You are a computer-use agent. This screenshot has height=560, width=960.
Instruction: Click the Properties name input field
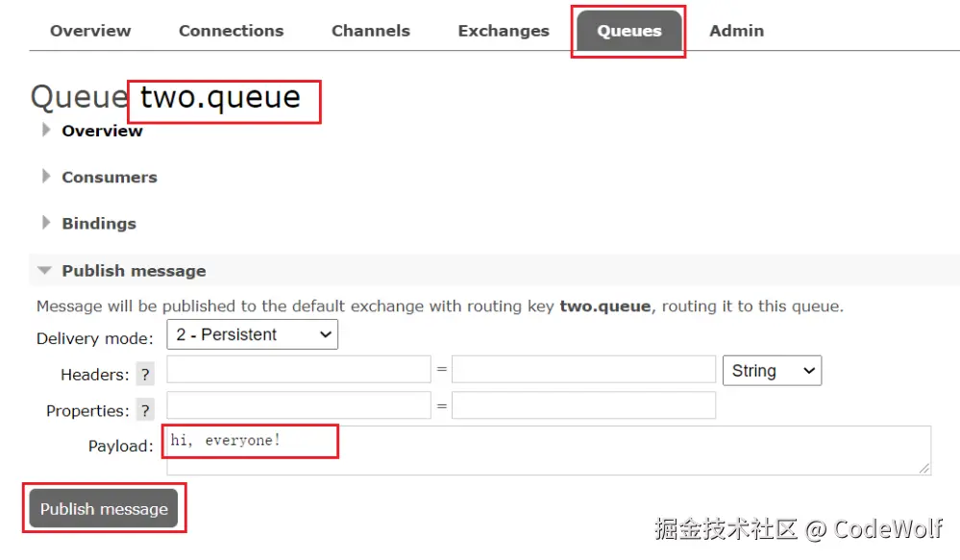[x=299, y=405]
